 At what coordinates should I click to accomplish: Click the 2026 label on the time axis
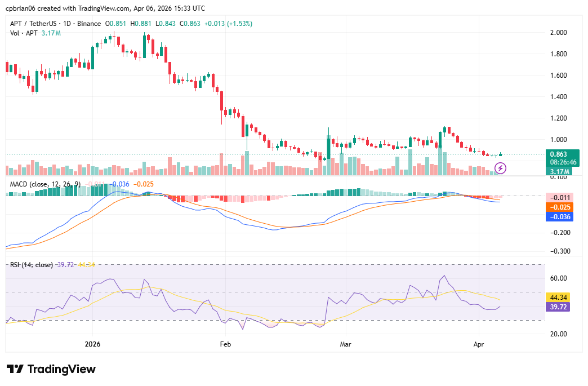click(92, 344)
